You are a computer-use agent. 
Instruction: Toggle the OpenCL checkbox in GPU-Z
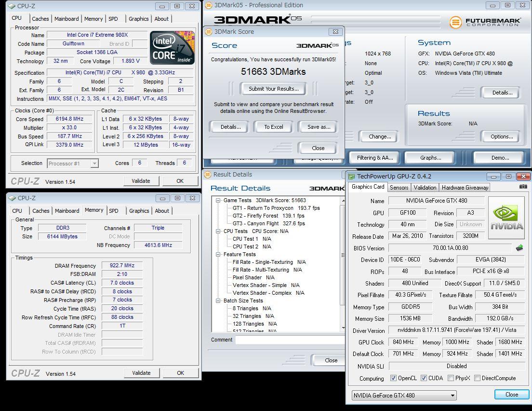[x=393, y=378]
